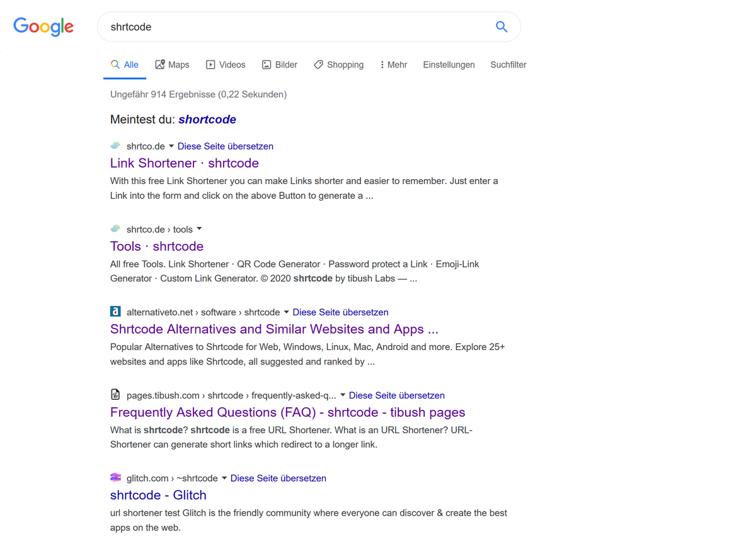The width and height of the screenshot is (756, 536).
Task: Translate the pages.tibush.com result page
Action: coord(397,395)
